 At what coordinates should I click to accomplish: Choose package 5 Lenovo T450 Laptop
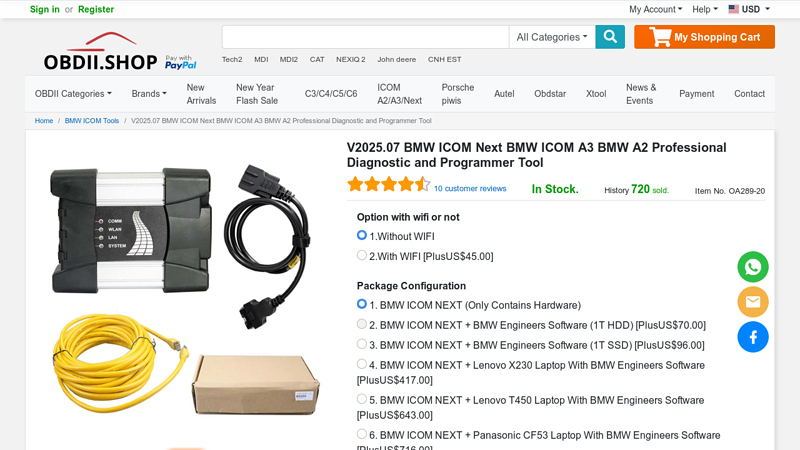click(362, 399)
